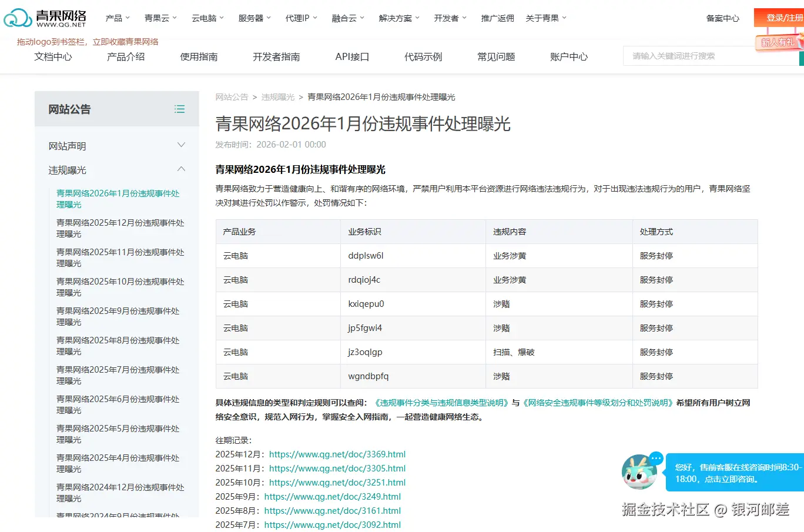
Task: Open the 云电脑 dropdown menu
Action: (x=208, y=18)
